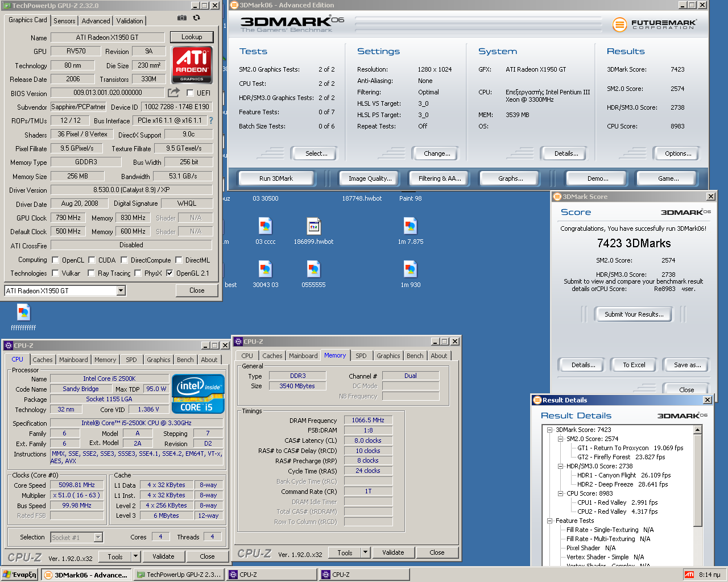This screenshot has width=728, height=582.
Task: Click the GPU Name field ATI Radeon X1950 GT
Action: click(x=107, y=38)
